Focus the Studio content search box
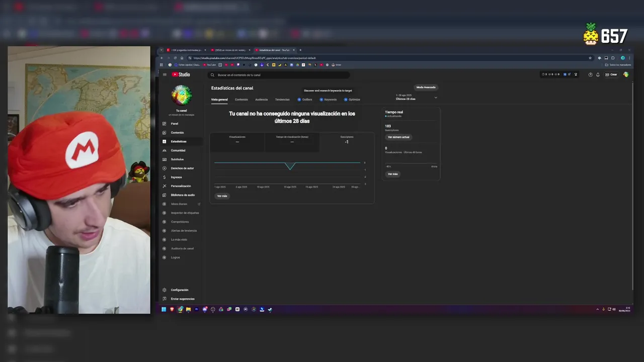644x362 pixels. [x=278, y=75]
